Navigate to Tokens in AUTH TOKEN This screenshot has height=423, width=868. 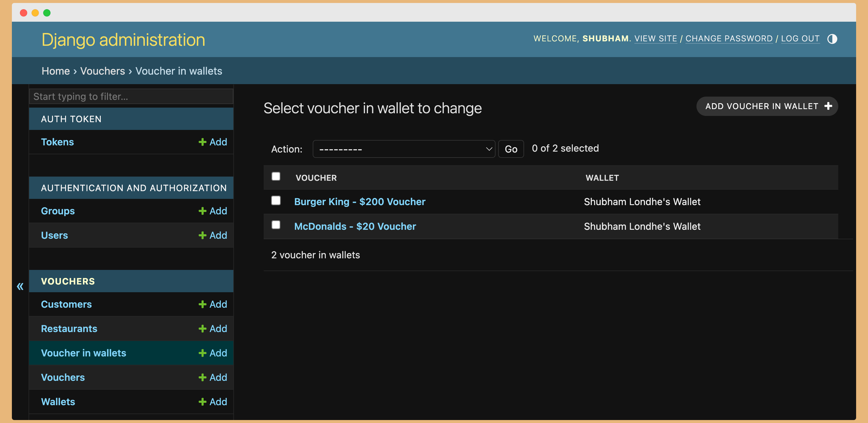click(x=58, y=142)
